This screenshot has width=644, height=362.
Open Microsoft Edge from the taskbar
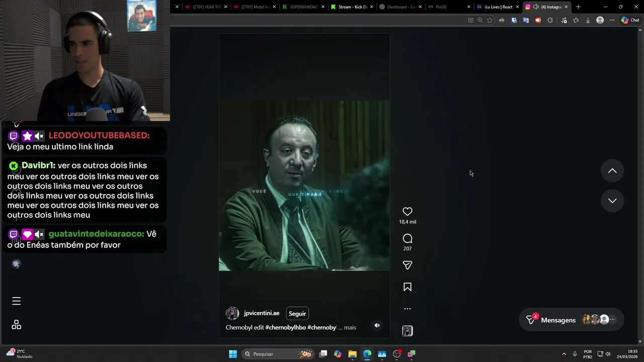pyautogui.click(x=367, y=354)
